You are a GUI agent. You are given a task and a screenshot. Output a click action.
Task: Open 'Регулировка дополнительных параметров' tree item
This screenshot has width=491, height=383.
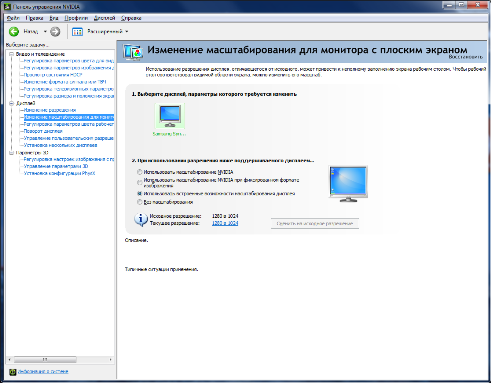point(69,89)
